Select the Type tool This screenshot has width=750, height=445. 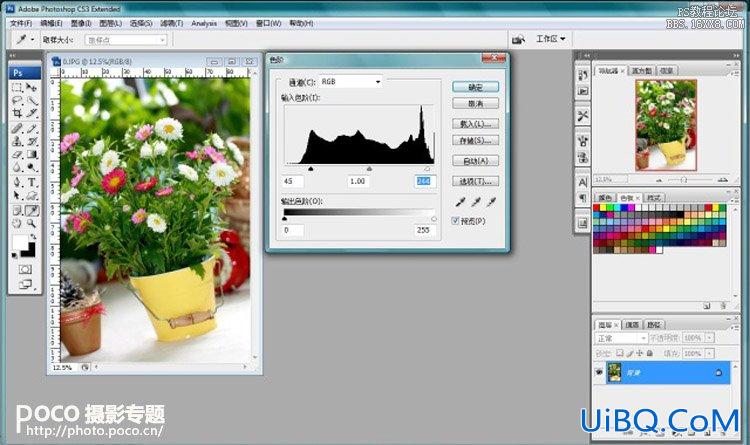pyautogui.click(x=32, y=182)
